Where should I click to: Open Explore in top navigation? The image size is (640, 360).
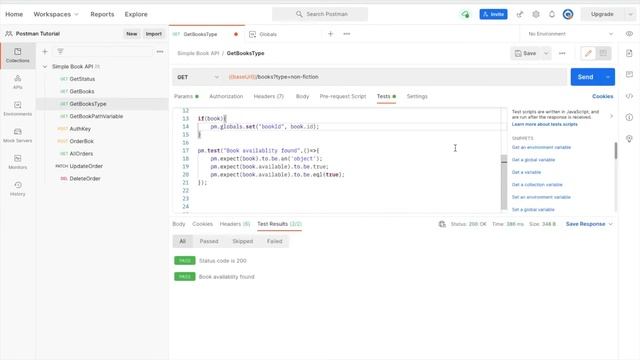pos(136,14)
